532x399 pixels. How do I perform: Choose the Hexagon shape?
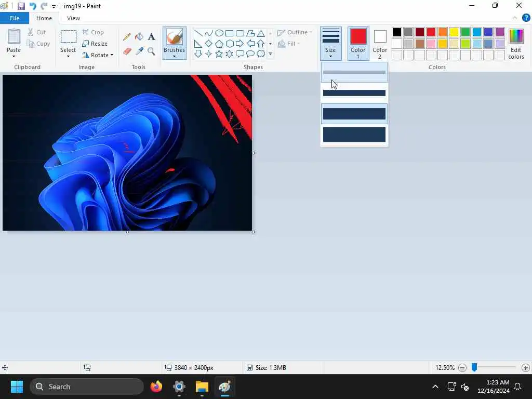coord(229,44)
